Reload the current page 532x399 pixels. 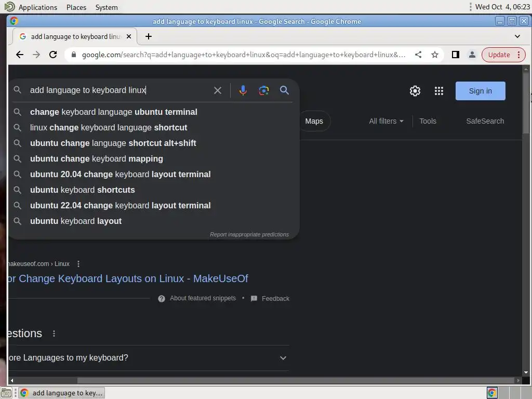click(53, 55)
